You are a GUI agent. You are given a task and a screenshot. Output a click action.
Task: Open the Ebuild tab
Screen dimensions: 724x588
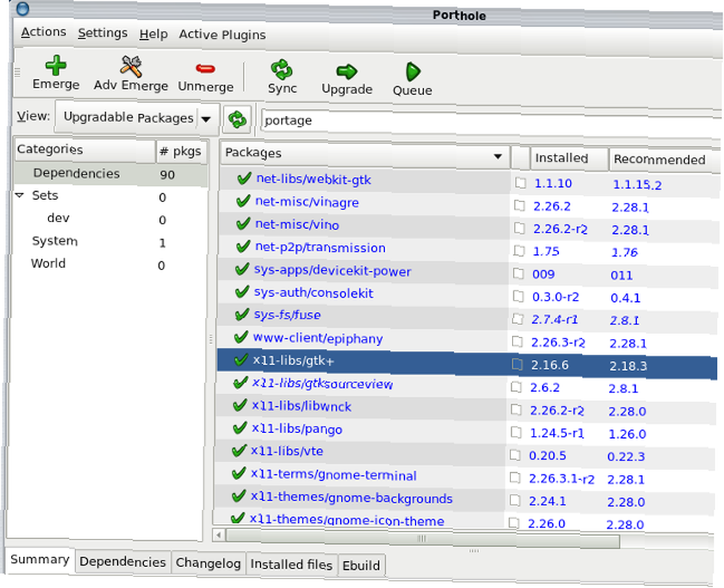[361, 566]
